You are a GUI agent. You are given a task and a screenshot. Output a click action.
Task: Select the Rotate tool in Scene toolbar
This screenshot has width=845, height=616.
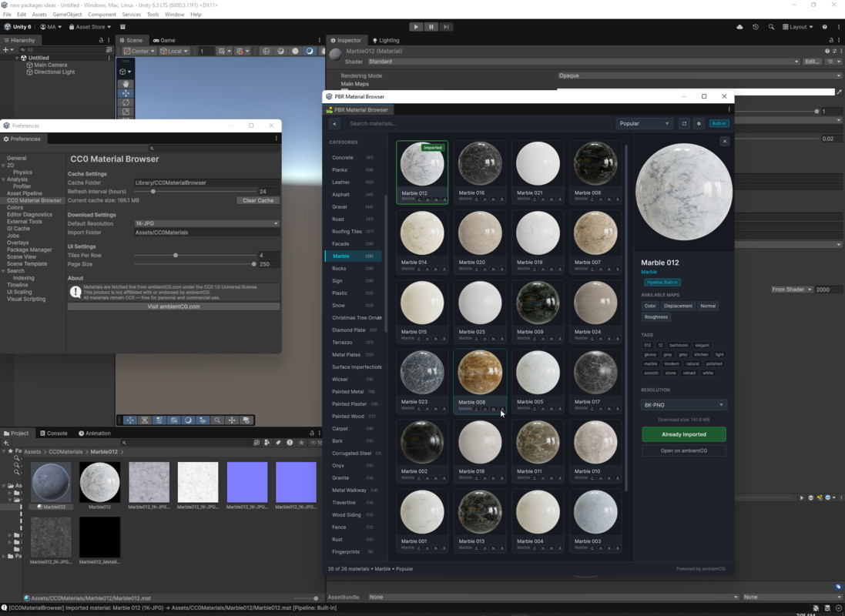(x=126, y=102)
